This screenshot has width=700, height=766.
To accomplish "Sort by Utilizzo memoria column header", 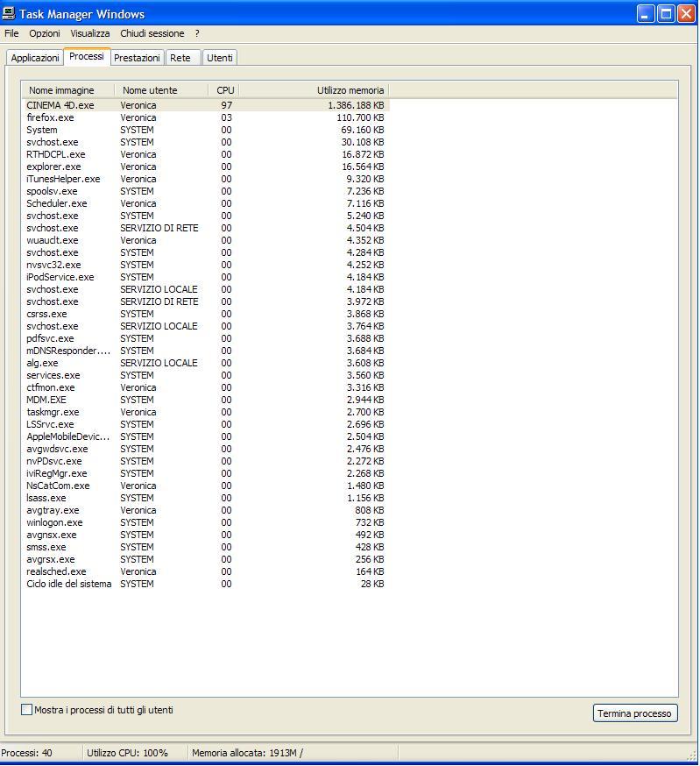I will pos(315,90).
